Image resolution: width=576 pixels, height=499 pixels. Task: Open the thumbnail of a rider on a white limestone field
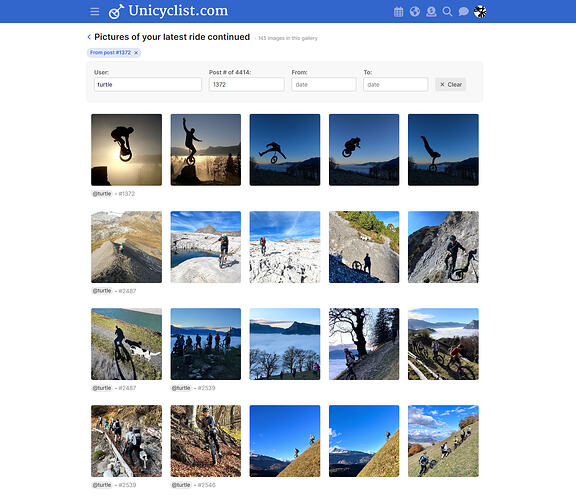pyautogui.click(x=285, y=247)
